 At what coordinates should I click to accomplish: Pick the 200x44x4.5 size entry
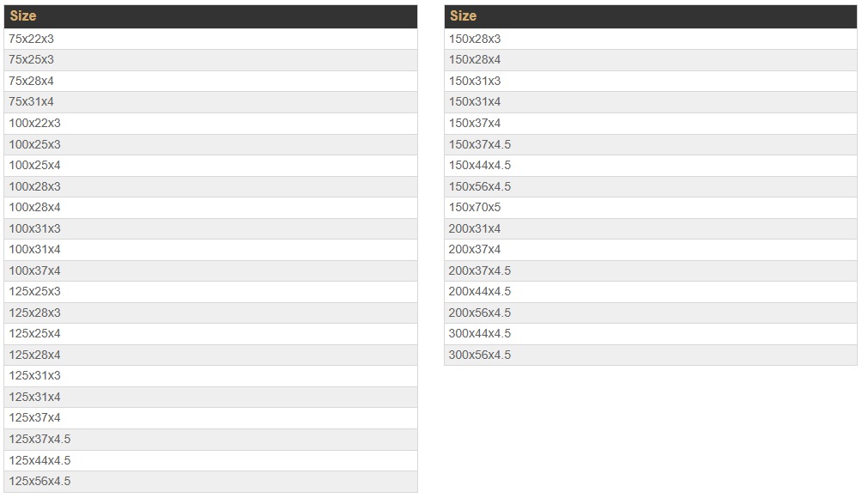coord(480,291)
